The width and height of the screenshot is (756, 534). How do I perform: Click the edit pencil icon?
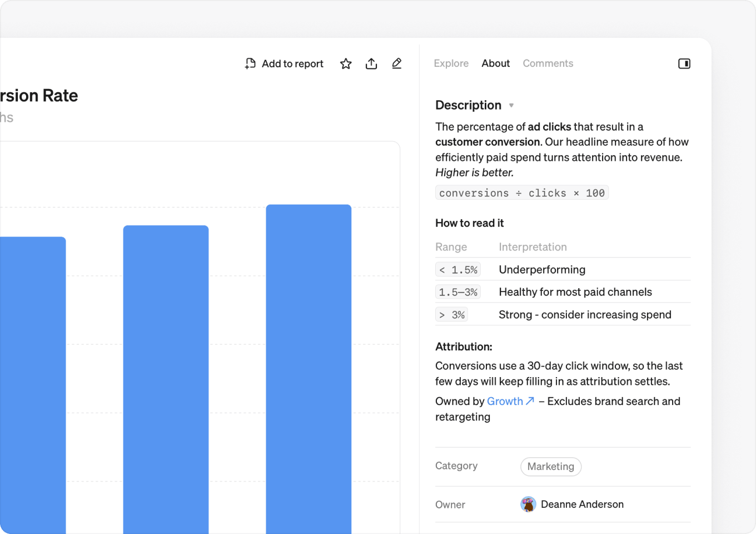(397, 64)
